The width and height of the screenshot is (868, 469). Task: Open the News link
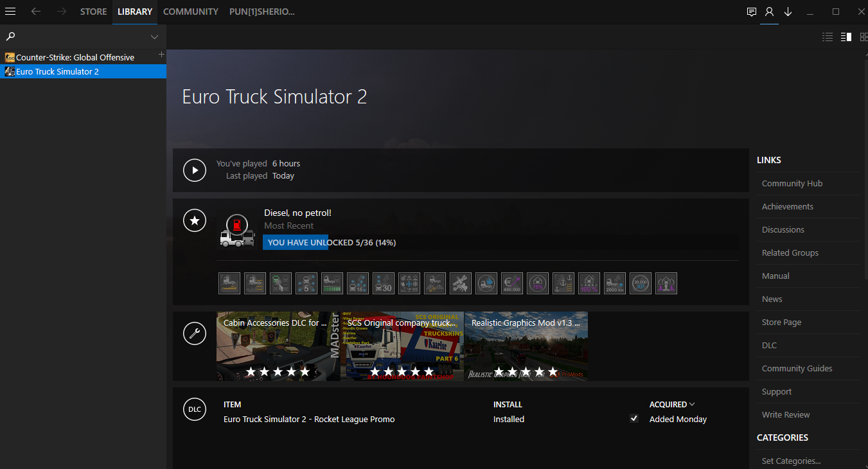tap(772, 299)
